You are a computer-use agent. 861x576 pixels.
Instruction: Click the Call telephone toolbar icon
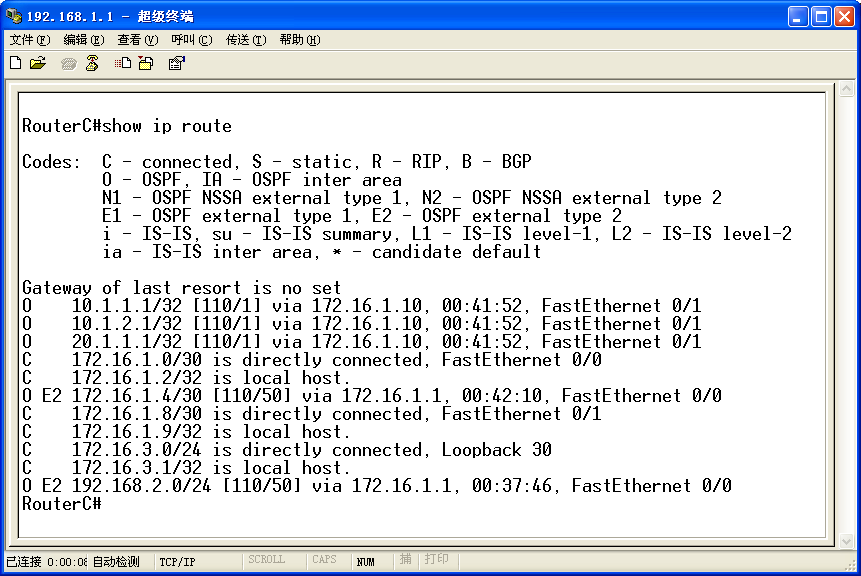click(69, 64)
